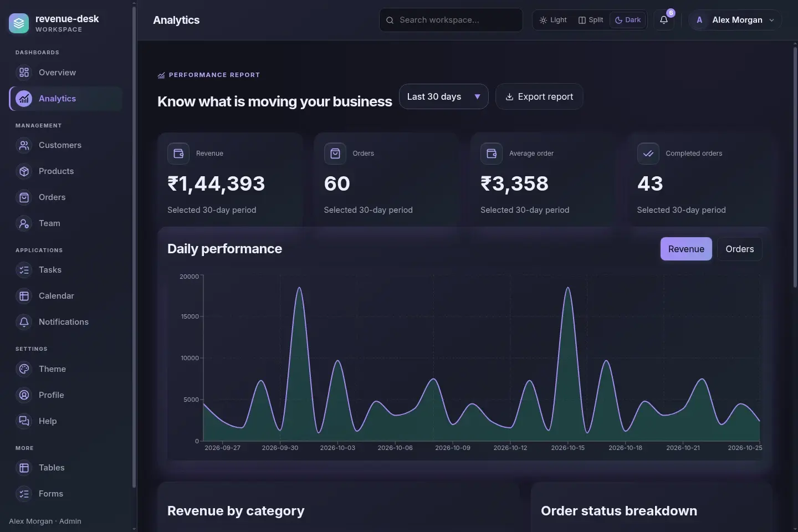Open Products via its box icon
The image size is (798, 532).
click(x=24, y=171)
